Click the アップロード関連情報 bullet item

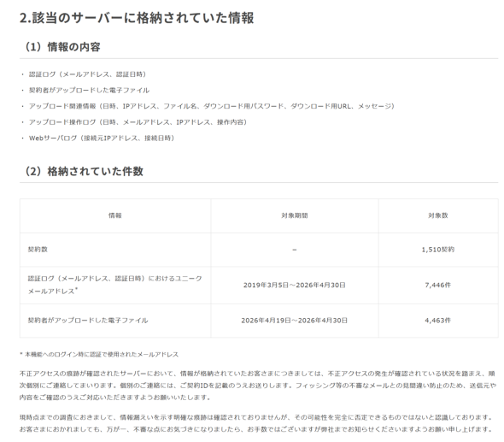(212, 106)
